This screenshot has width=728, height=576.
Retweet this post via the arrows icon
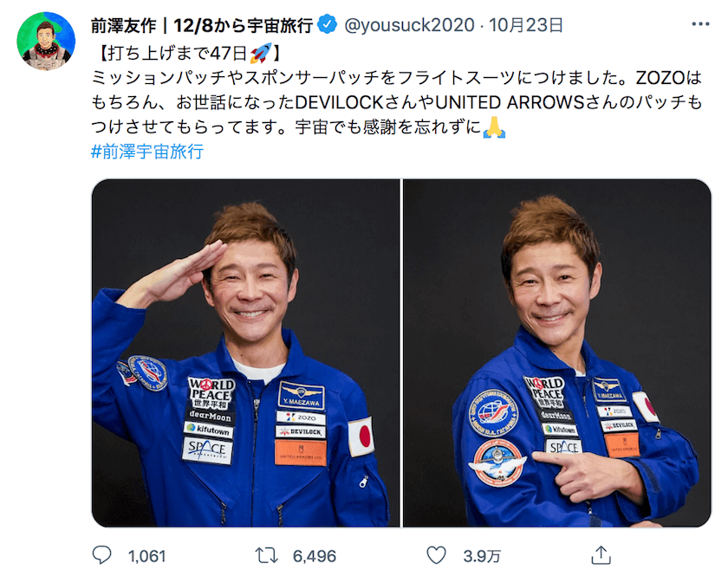tap(267, 555)
